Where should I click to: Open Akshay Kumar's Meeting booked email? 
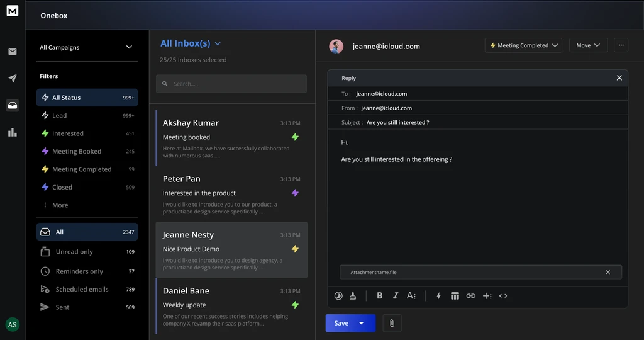click(x=231, y=138)
